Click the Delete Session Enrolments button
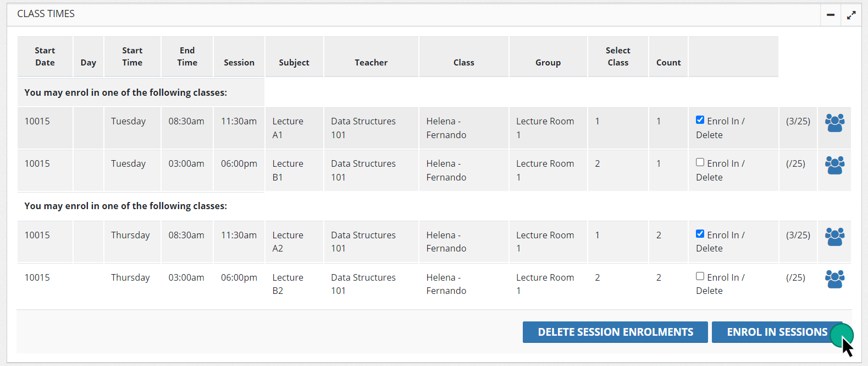This screenshot has width=868, height=366. [x=615, y=332]
